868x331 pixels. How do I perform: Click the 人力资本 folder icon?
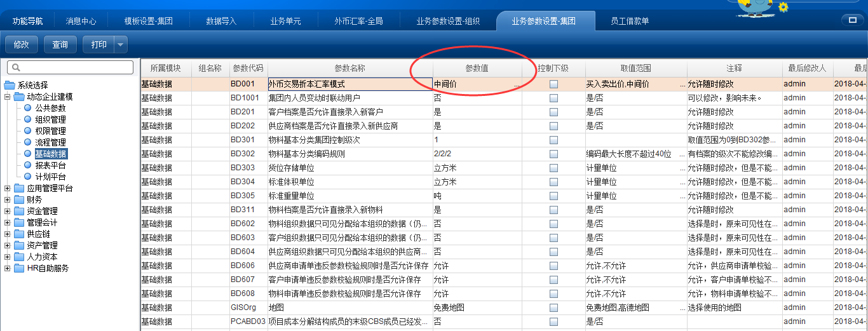pyautogui.click(x=19, y=257)
